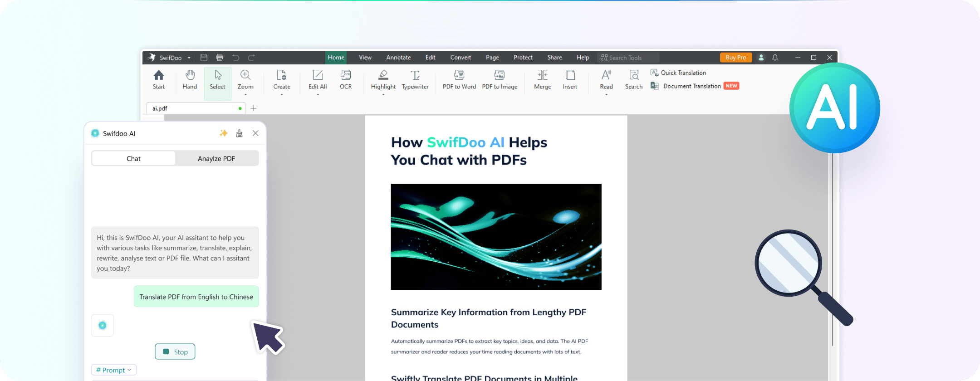Viewport: 980px width, 381px height.
Task: Click the abstract wave image in PDF
Action: pyautogui.click(x=496, y=237)
